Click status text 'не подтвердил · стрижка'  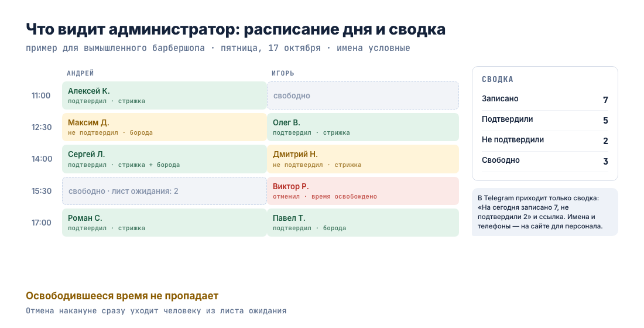coord(317,165)
